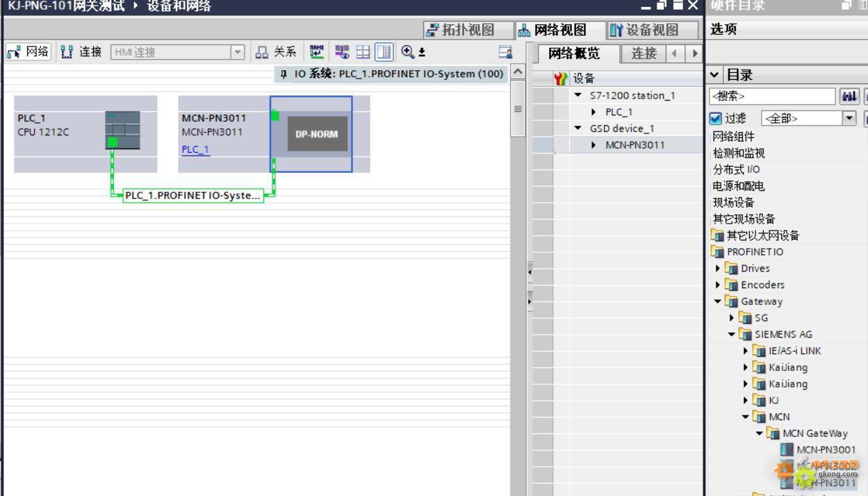Toggle the highlighted table layout icon
Image resolution: width=868 pixels, height=496 pixels.
(384, 52)
